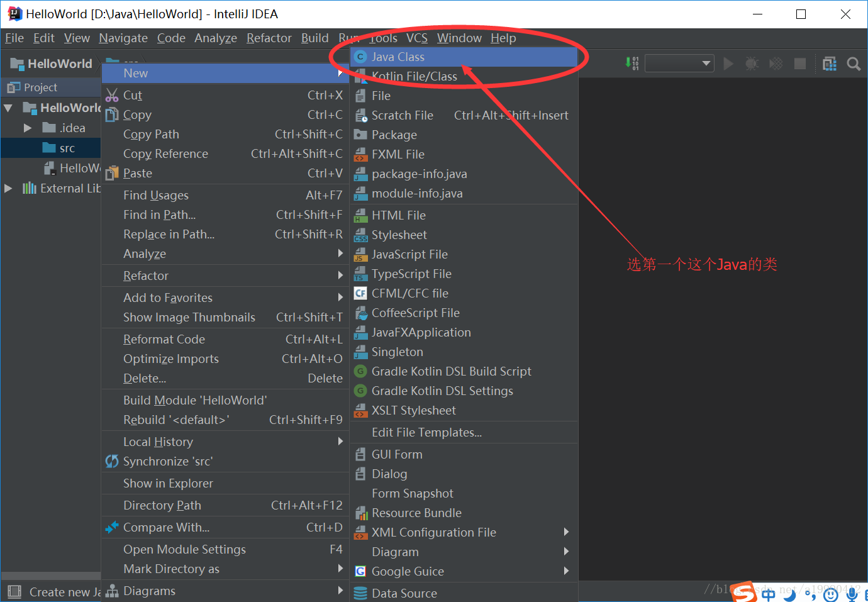Click the JavaScript File icon

pos(360,254)
